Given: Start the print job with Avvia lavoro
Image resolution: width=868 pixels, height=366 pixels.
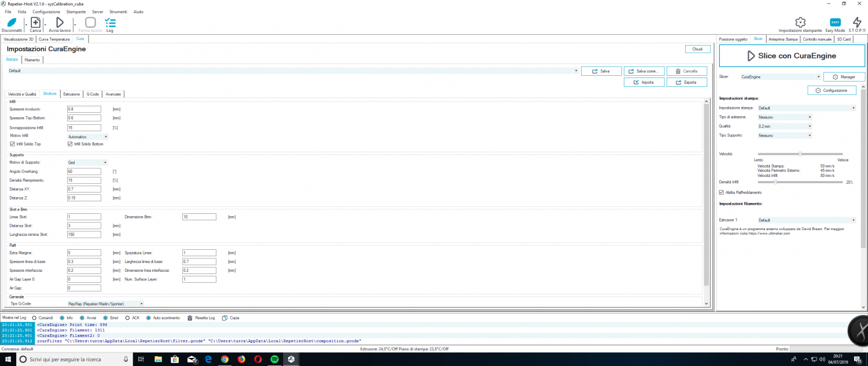Looking at the screenshot, I should 60,23.
